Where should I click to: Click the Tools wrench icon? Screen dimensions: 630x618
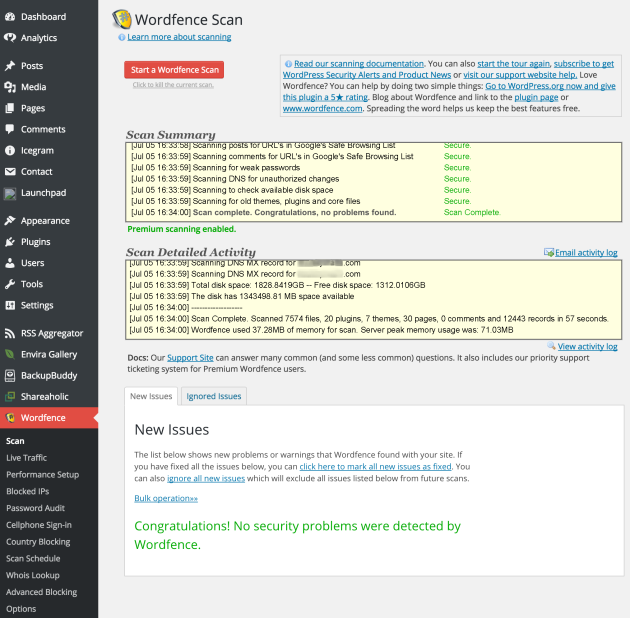pos(10,284)
